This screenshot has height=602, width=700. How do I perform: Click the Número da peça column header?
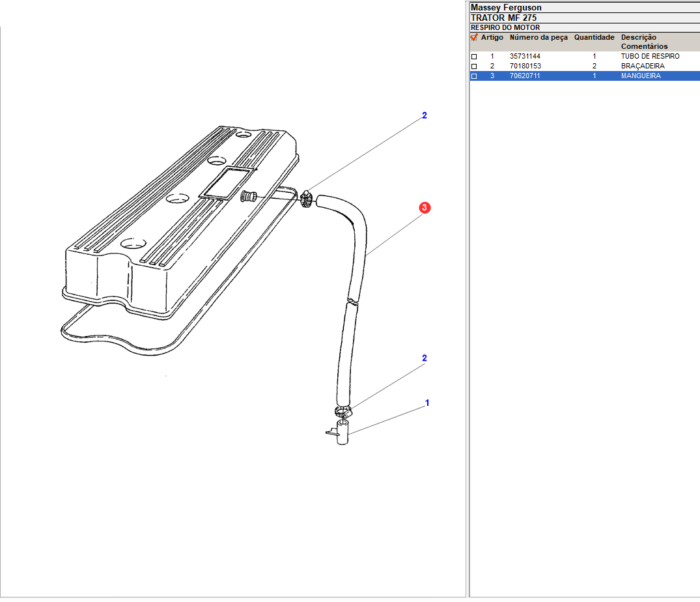[x=539, y=38]
